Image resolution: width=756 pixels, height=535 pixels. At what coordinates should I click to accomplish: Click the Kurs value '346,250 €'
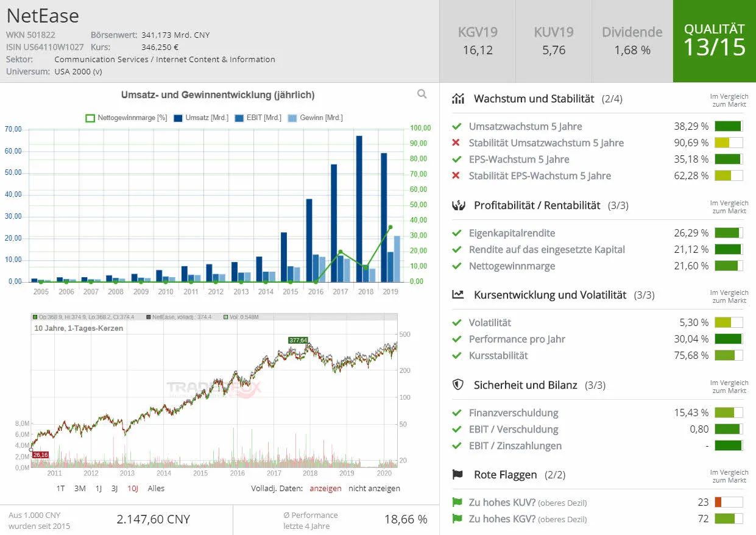(160, 47)
